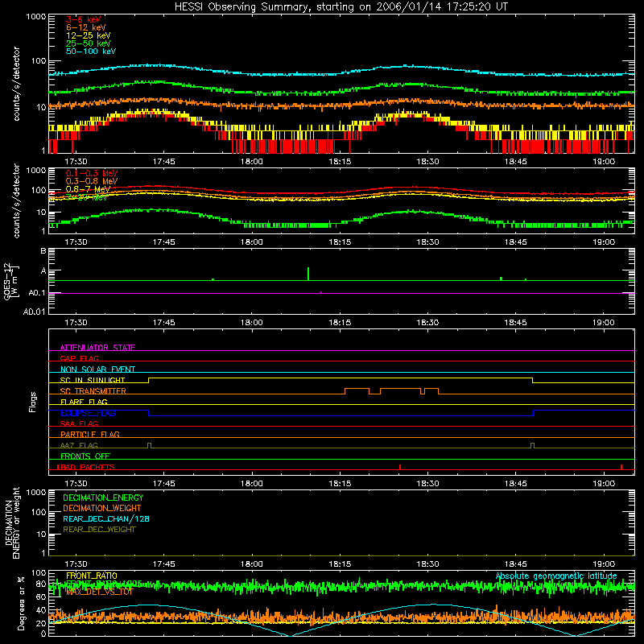This screenshot has width=644, height=644.
Task: Select the REAR_DEC_CHAN/128 legend label
Action: coord(106,518)
